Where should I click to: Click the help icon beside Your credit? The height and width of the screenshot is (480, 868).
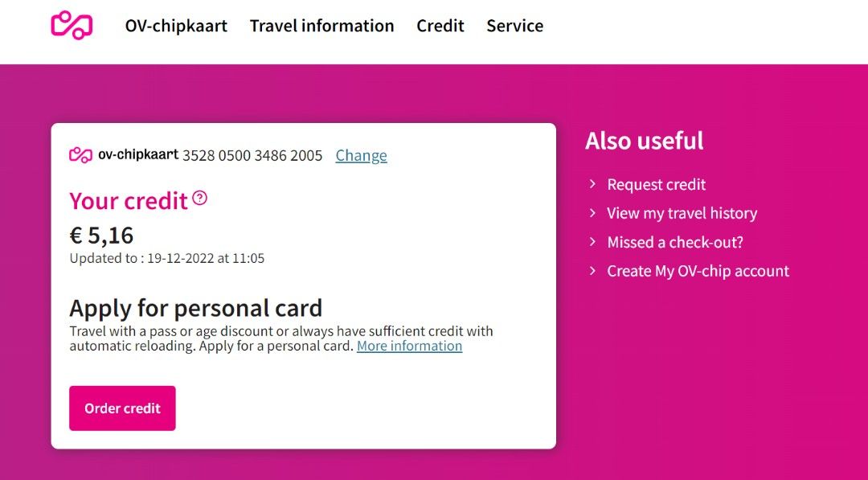click(x=200, y=198)
